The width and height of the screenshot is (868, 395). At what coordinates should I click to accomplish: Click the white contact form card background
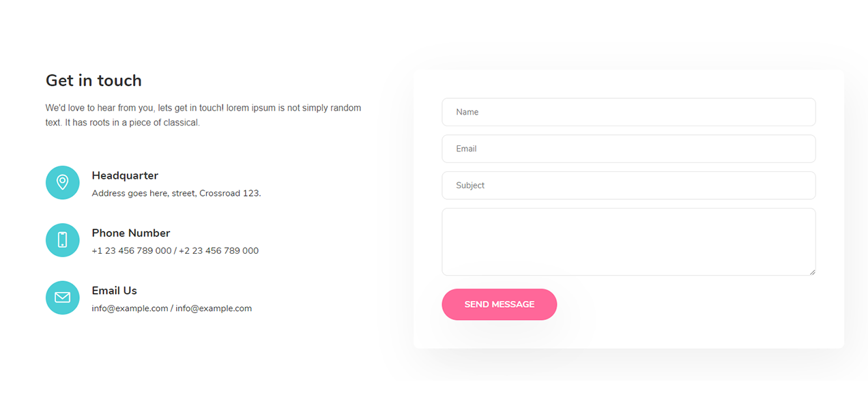682,327
